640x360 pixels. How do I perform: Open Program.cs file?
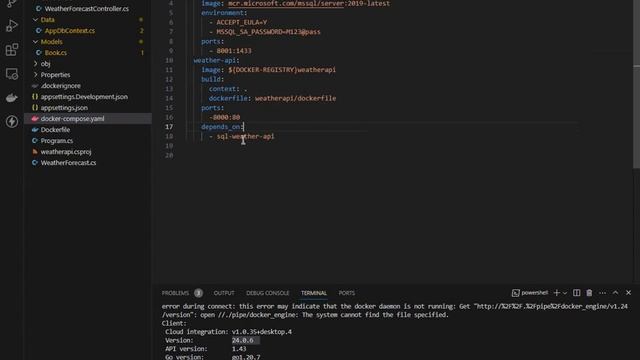coord(57,141)
